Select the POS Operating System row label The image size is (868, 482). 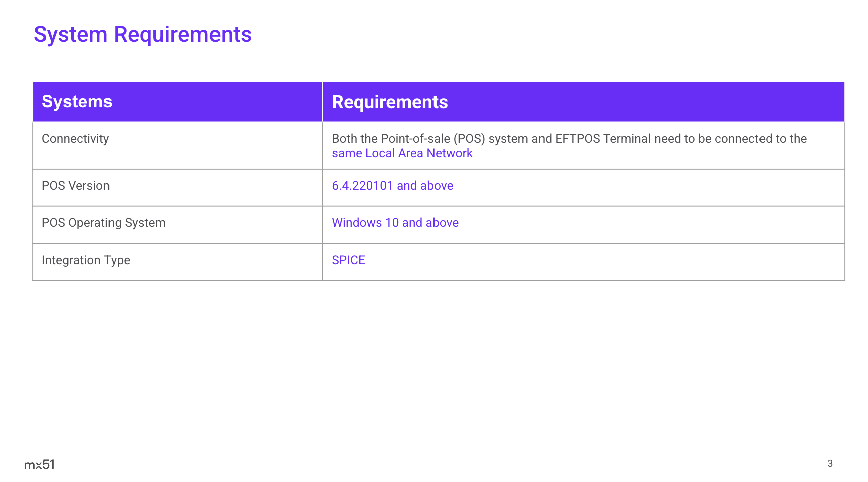click(x=103, y=223)
